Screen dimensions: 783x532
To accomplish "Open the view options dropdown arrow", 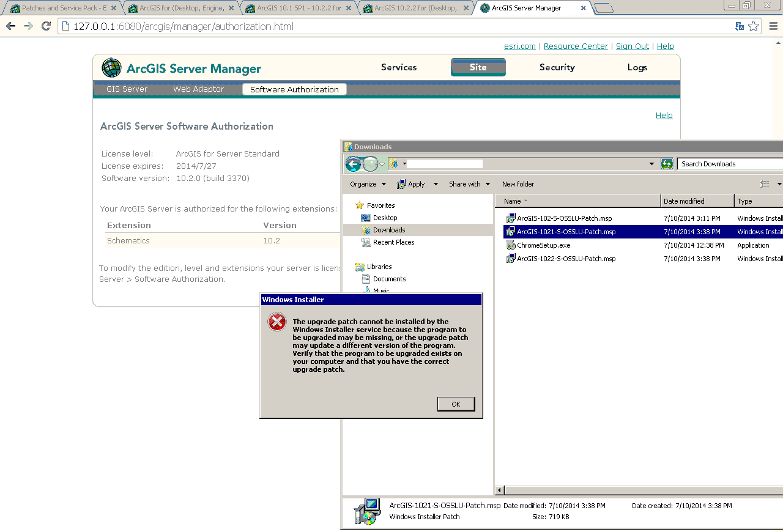I will [x=779, y=184].
